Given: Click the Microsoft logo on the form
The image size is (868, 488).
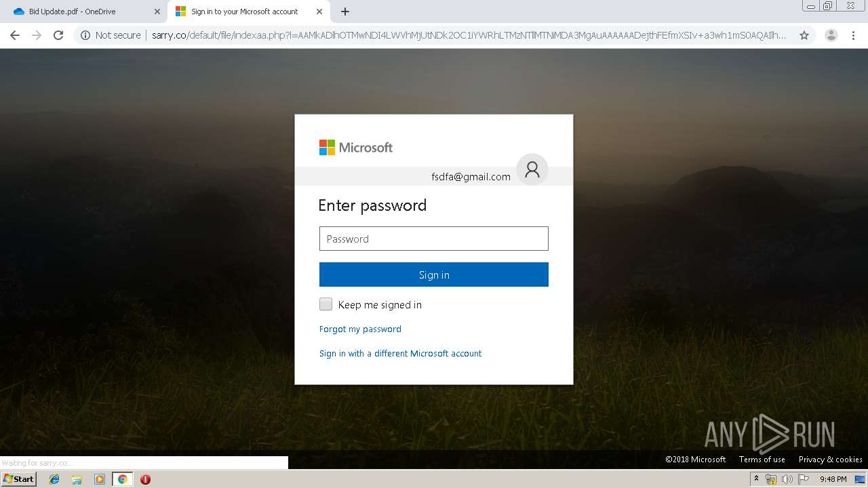Looking at the screenshot, I should [x=356, y=147].
